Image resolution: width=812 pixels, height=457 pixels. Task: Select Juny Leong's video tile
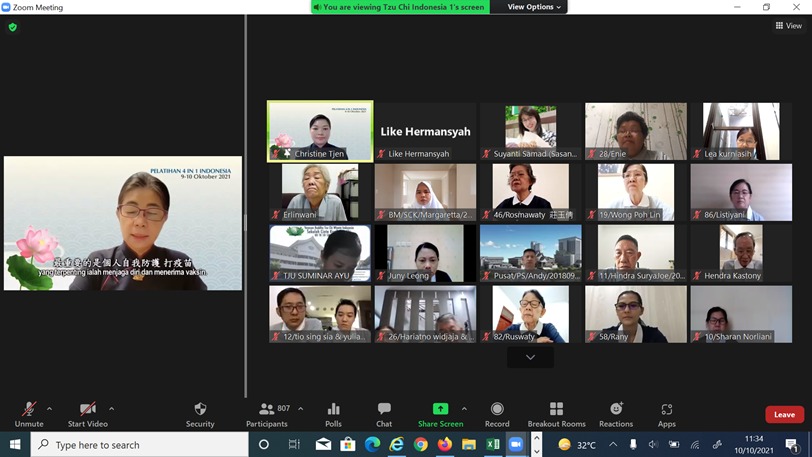pos(425,253)
